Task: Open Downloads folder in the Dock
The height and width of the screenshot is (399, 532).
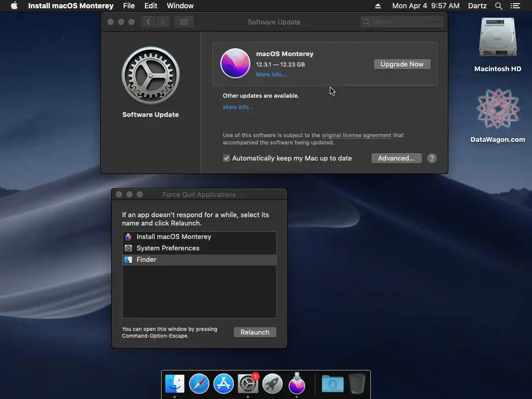Action: click(332, 383)
